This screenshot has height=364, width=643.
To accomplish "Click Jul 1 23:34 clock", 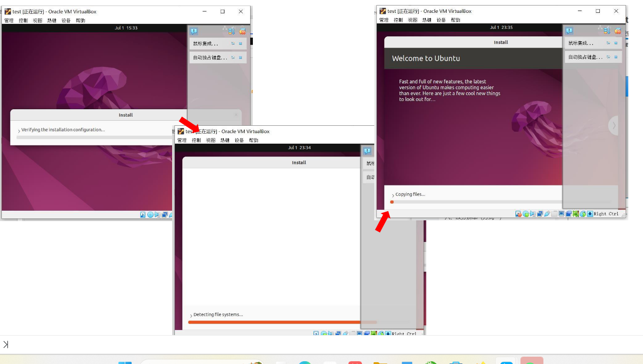I will tap(299, 148).
